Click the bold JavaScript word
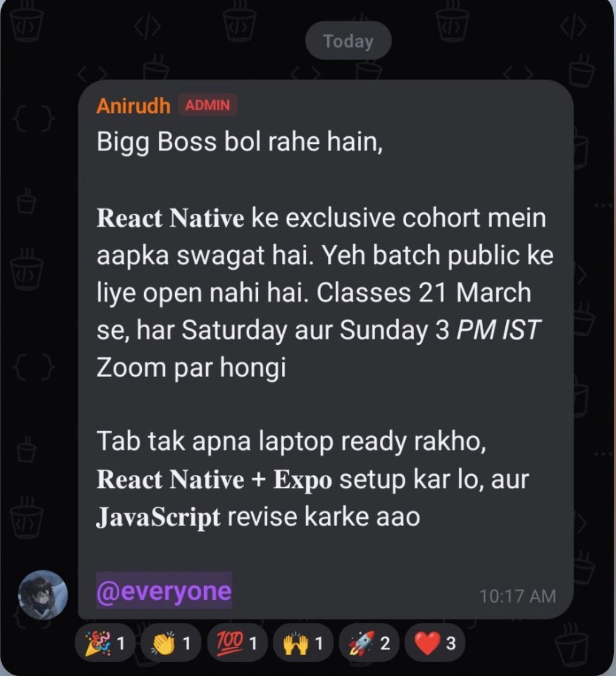 tap(158, 517)
